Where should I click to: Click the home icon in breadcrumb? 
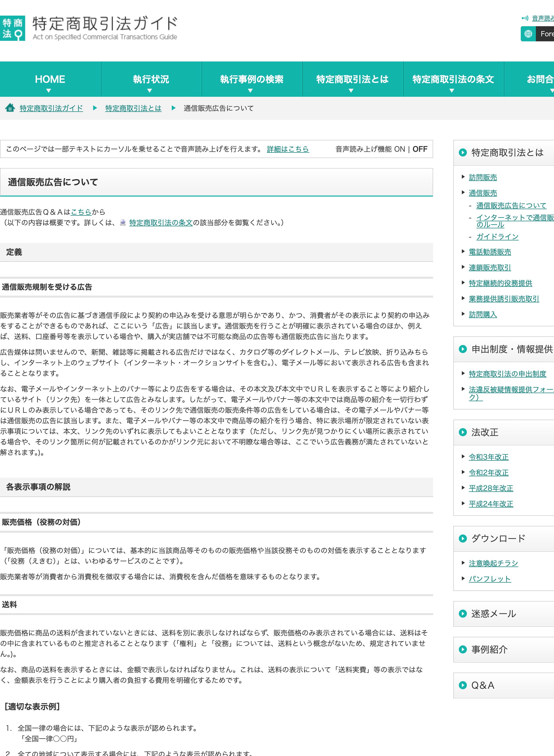point(10,108)
